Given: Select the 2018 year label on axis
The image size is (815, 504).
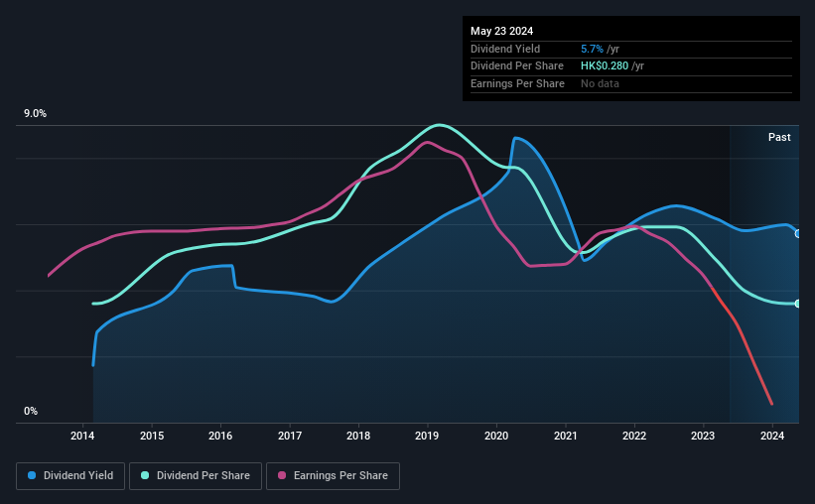Looking at the screenshot, I should pyautogui.click(x=358, y=436).
